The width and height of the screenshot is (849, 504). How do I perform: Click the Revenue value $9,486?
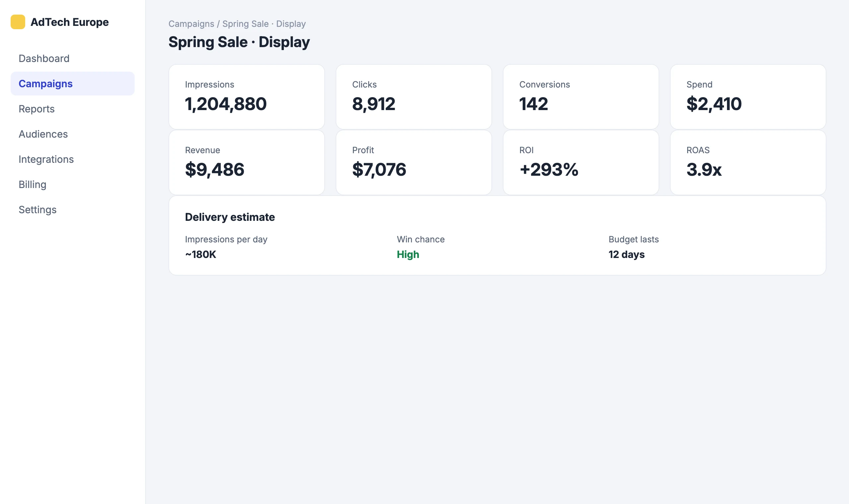(215, 169)
